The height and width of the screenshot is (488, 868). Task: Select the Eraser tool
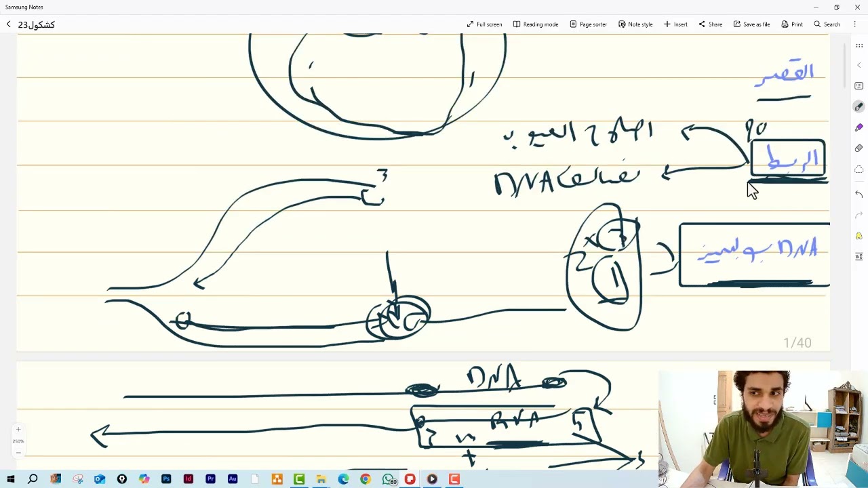tap(859, 148)
